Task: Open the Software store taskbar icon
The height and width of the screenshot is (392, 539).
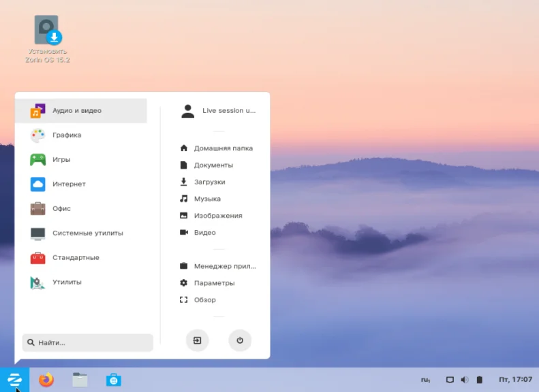Action: point(113,380)
